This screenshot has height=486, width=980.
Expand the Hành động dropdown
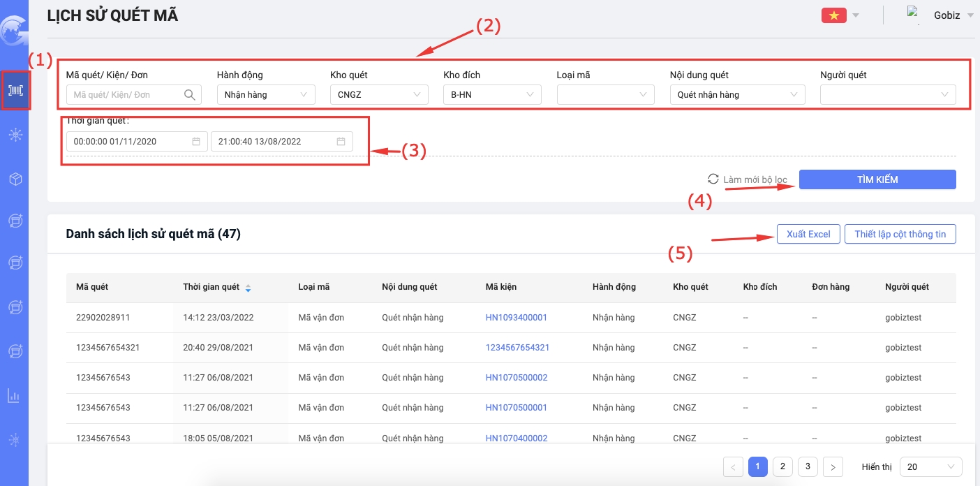(x=265, y=95)
